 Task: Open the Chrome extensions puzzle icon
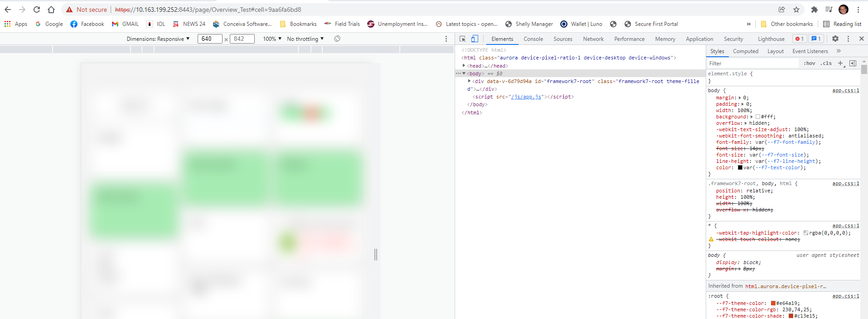tap(814, 10)
